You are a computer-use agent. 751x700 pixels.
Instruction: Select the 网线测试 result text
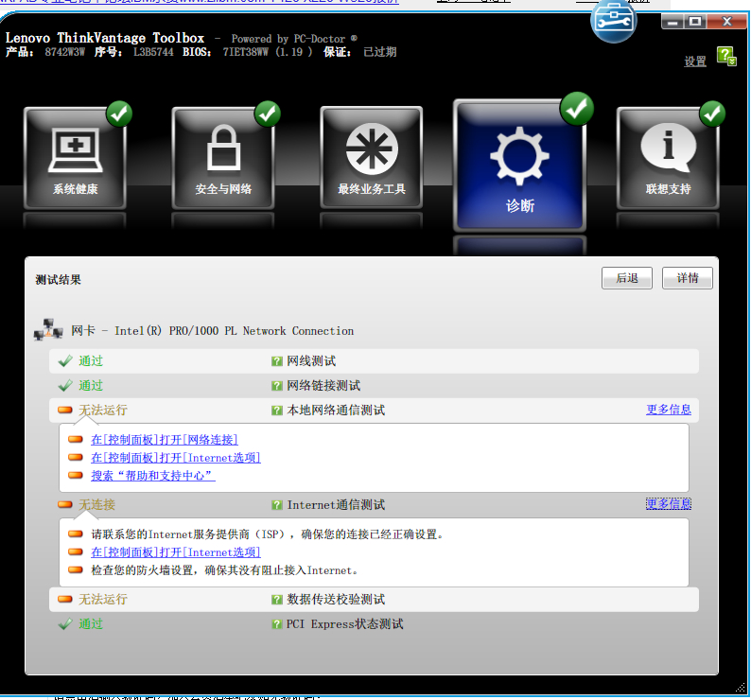(311, 361)
